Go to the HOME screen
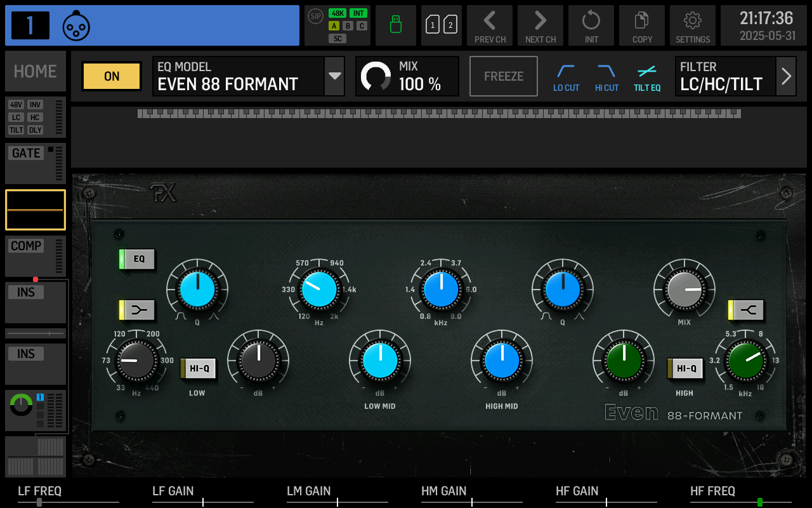812x508 pixels. coord(35,70)
